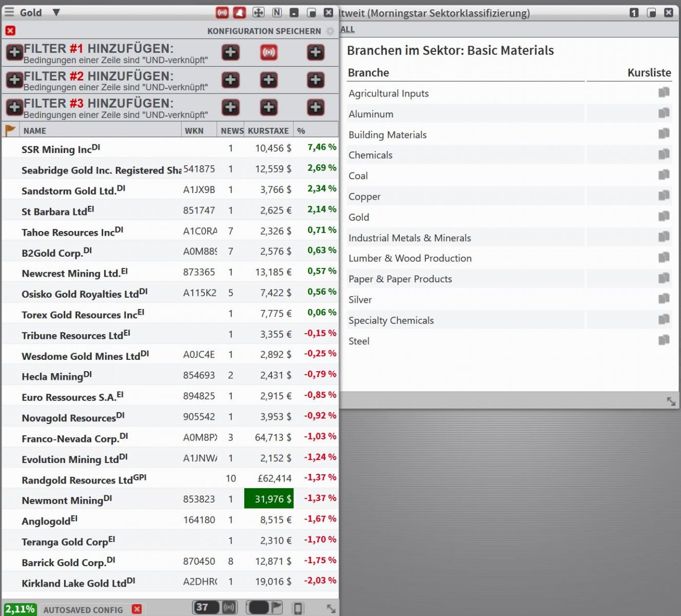Open the Chemicals branch

[x=371, y=155]
